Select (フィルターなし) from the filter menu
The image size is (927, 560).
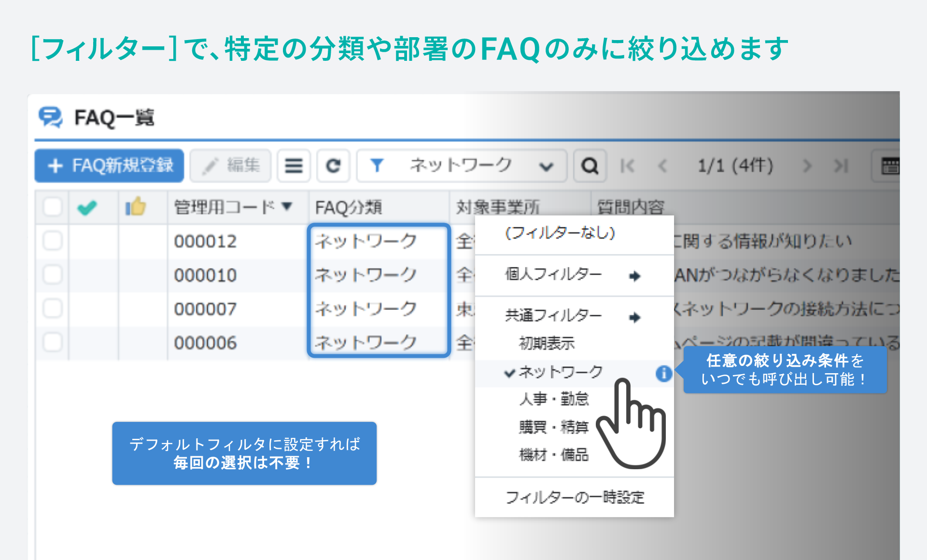562,233
